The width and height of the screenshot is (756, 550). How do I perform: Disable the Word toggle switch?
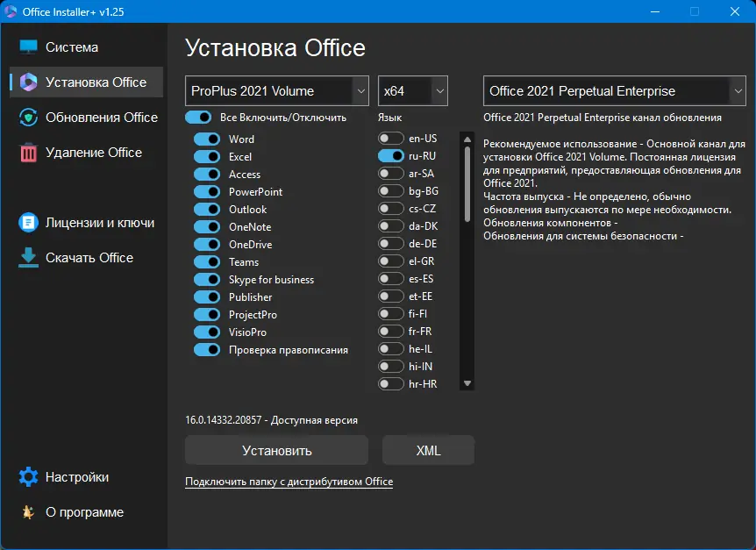tap(206, 139)
